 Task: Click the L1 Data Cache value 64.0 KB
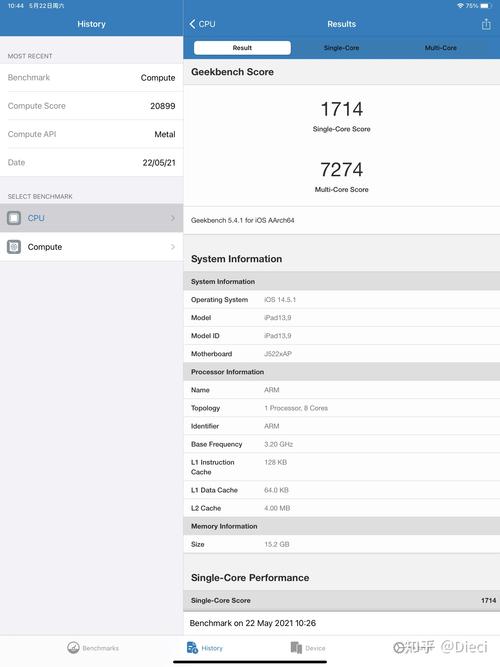[x=276, y=490]
